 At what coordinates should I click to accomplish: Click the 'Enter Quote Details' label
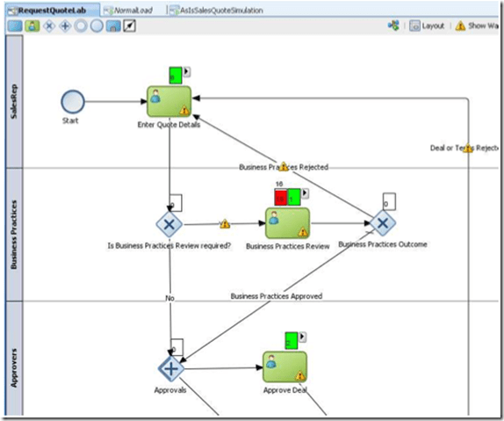point(169,125)
